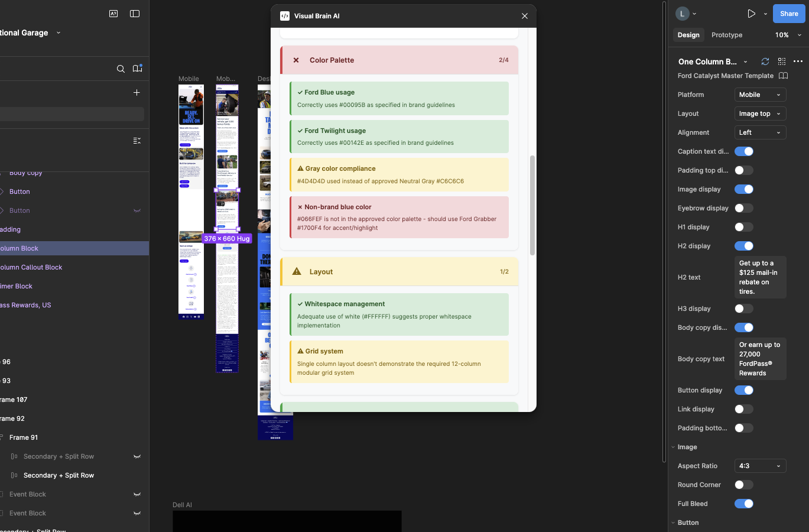The image size is (809, 532).
Task: Click the Share button
Action: coord(789,14)
